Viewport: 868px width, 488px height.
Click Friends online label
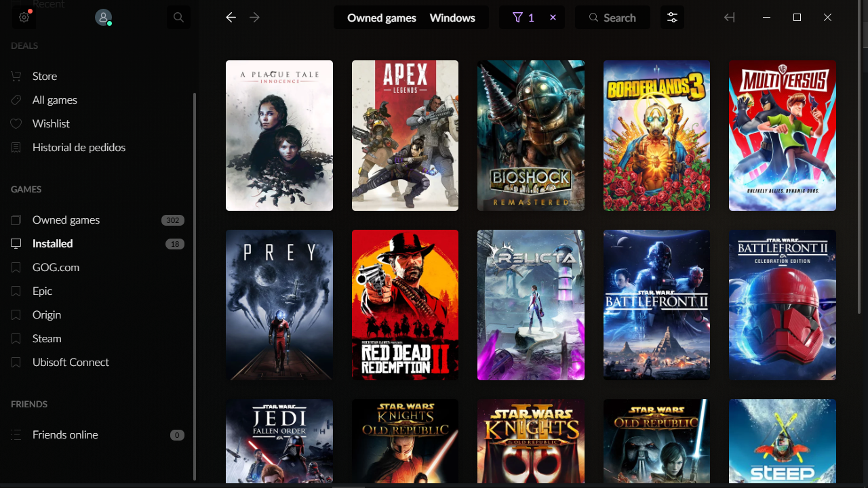coord(65,434)
